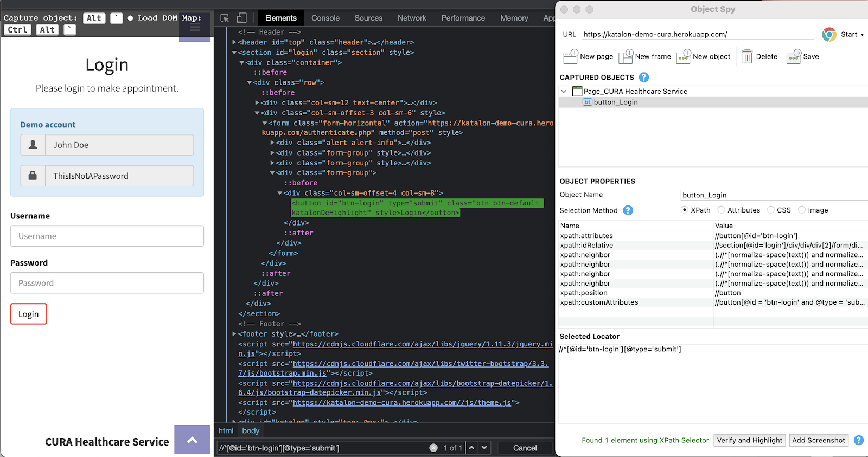Screen dimensions: 868x457
Task: Switch to the Elements tab
Action: (281, 18)
